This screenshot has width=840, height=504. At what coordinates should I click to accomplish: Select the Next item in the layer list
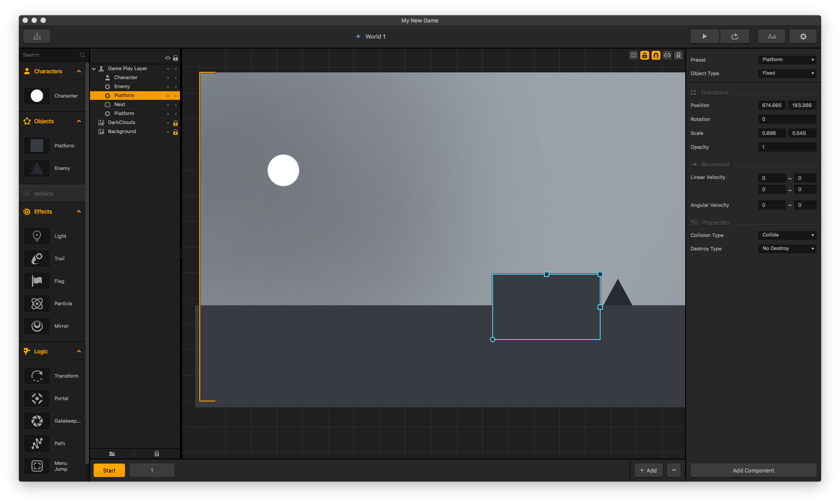[x=120, y=104]
